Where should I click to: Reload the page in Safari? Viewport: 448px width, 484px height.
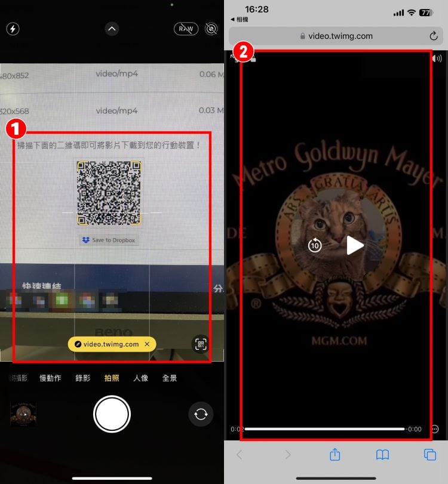pos(434,36)
